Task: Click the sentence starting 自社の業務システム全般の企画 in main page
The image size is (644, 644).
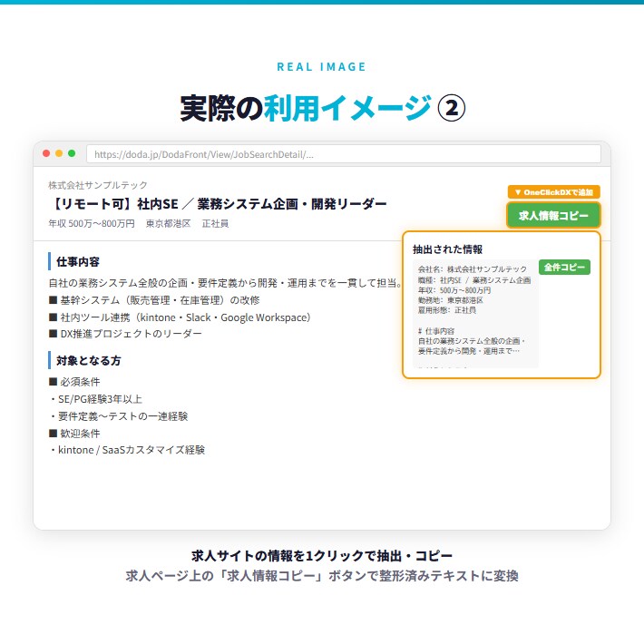Action: coord(226,283)
